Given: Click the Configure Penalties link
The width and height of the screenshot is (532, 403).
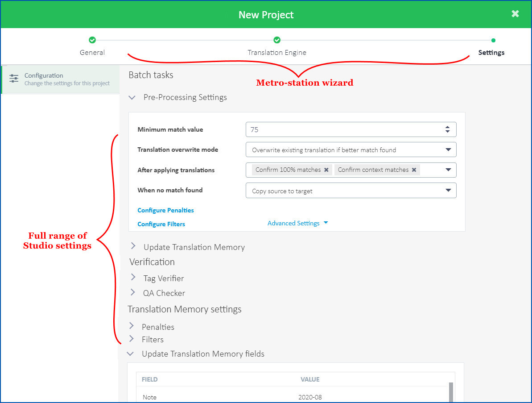Looking at the screenshot, I should [165, 210].
